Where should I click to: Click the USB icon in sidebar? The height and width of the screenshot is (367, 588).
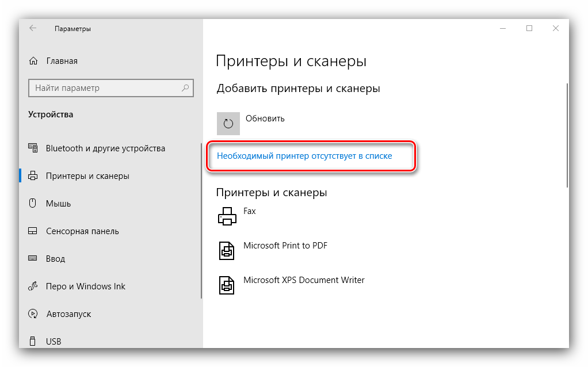(33, 341)
